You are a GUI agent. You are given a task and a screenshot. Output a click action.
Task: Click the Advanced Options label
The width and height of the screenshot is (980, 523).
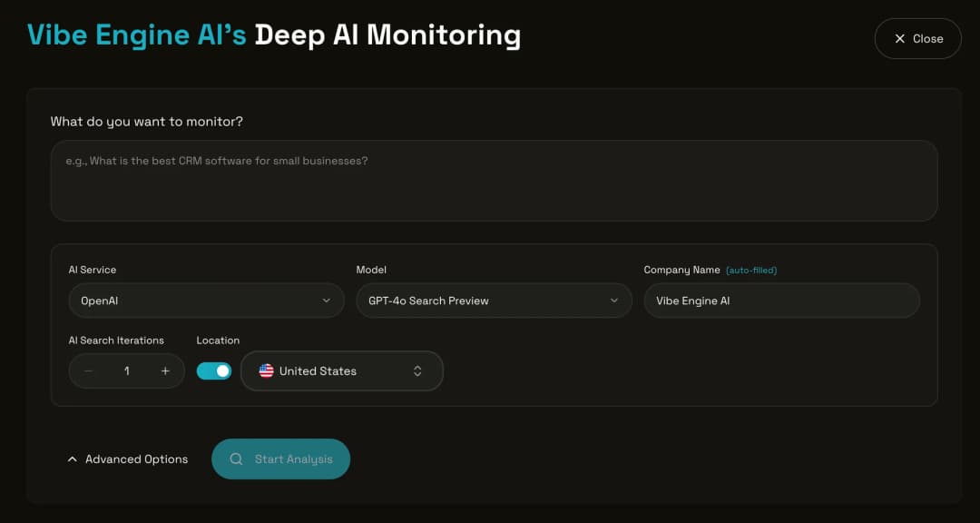point(136,459)
